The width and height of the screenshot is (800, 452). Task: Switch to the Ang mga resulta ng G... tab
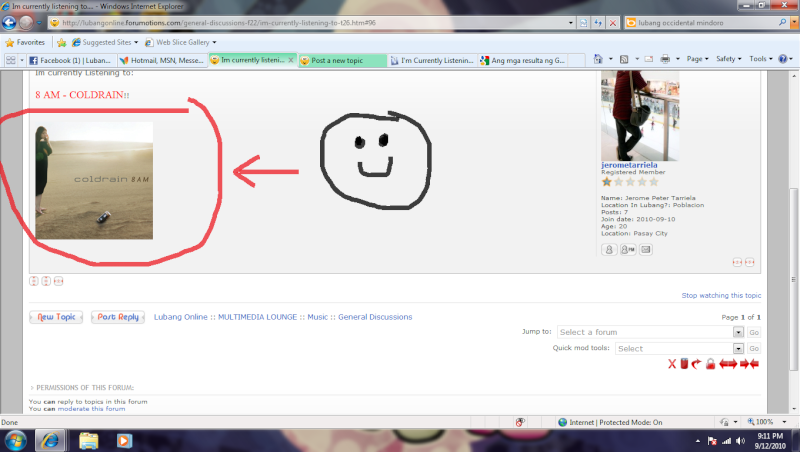tap(523, 60)
